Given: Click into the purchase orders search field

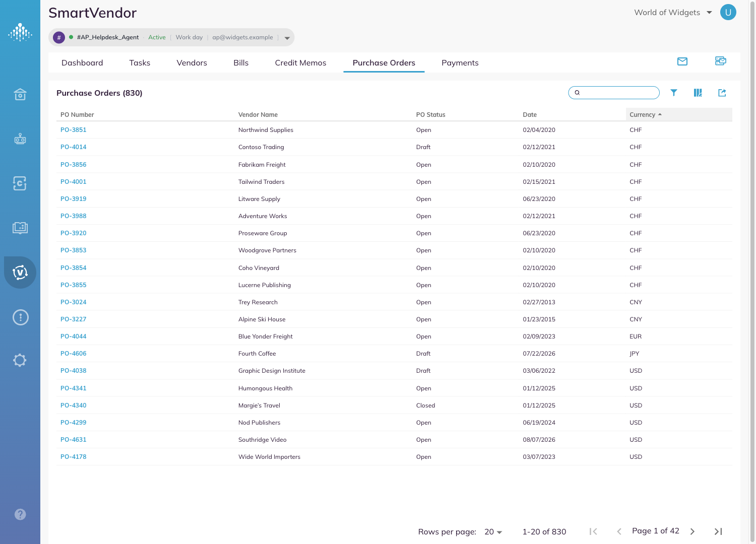Looking at the screenshot, I should coord(614,93).
